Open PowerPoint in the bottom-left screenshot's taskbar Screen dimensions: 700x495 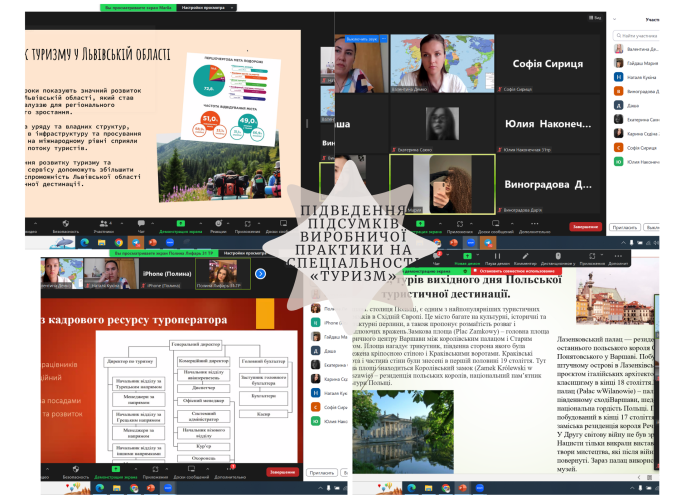(151, 488)
